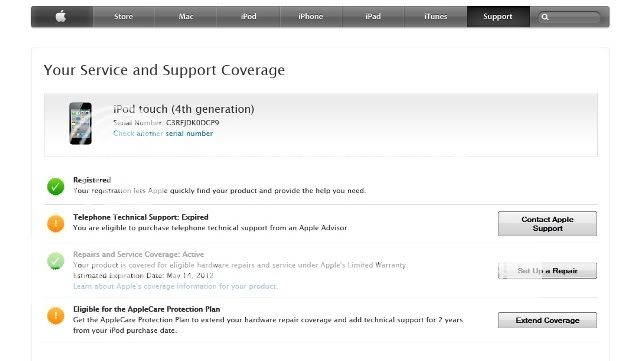Click the serial number C3RFJDK0DCP9

192,123
